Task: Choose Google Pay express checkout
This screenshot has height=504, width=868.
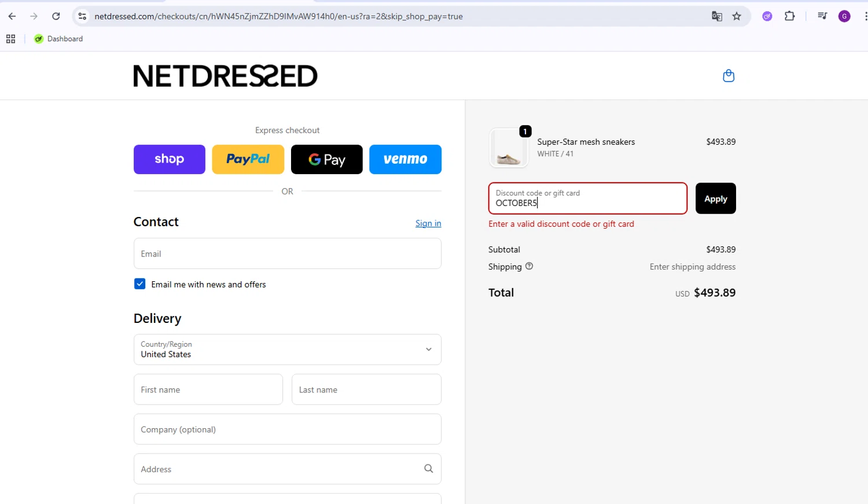Action: point(327,159)
